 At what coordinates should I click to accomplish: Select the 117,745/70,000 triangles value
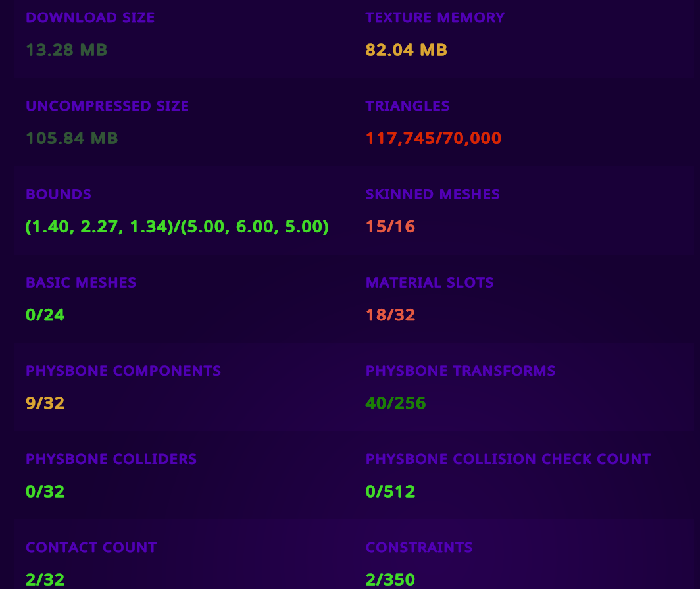pos(434,138)
